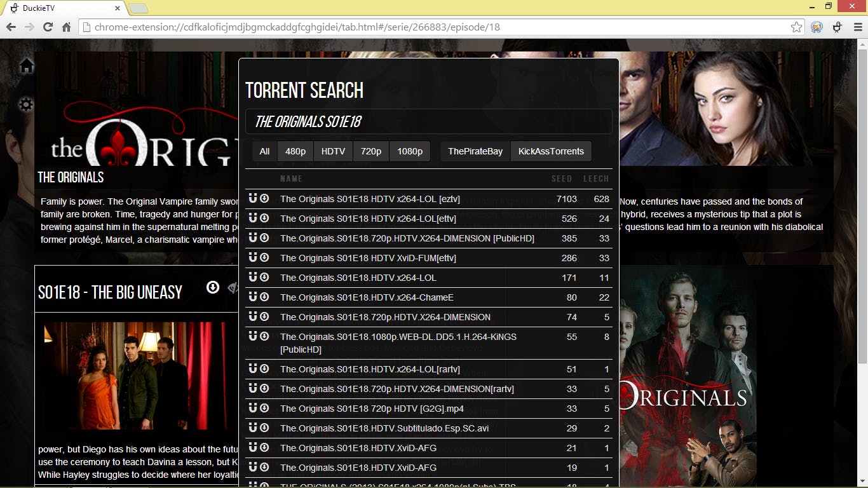Download torrent file for 720p DIMENSION [PublicHD]
Screen dimensions: 868x488
tap(264, 238)
